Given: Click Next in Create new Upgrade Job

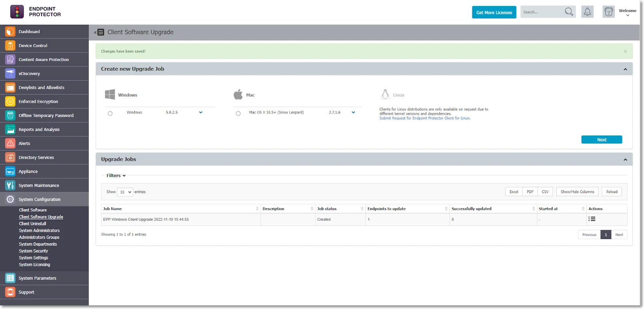Looking at the screenshot, I should pos(602,140).
